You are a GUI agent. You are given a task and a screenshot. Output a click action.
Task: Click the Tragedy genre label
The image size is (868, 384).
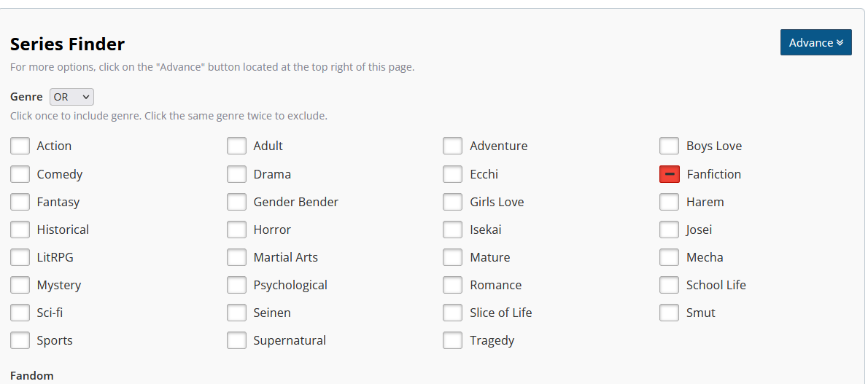point(492,340)
